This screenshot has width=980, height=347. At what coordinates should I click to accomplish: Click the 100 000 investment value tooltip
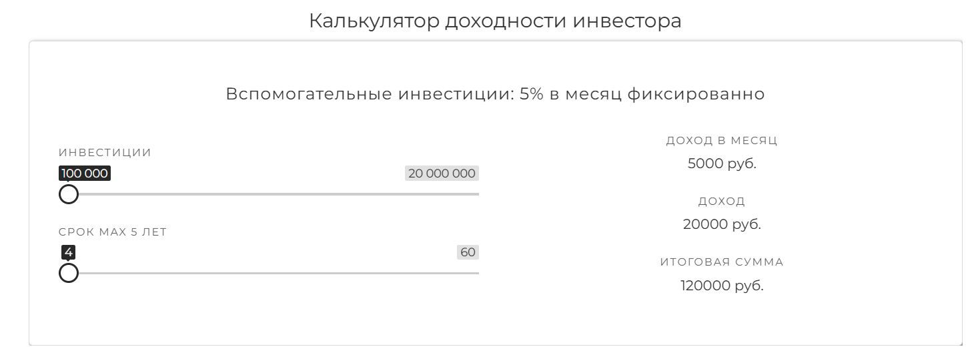85,173
